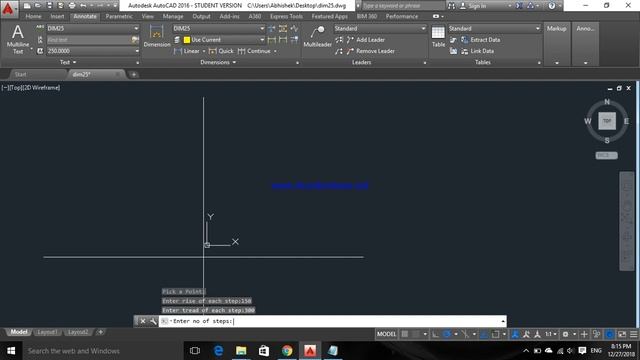
Task: Click the find text search icon
Action: 135,40
